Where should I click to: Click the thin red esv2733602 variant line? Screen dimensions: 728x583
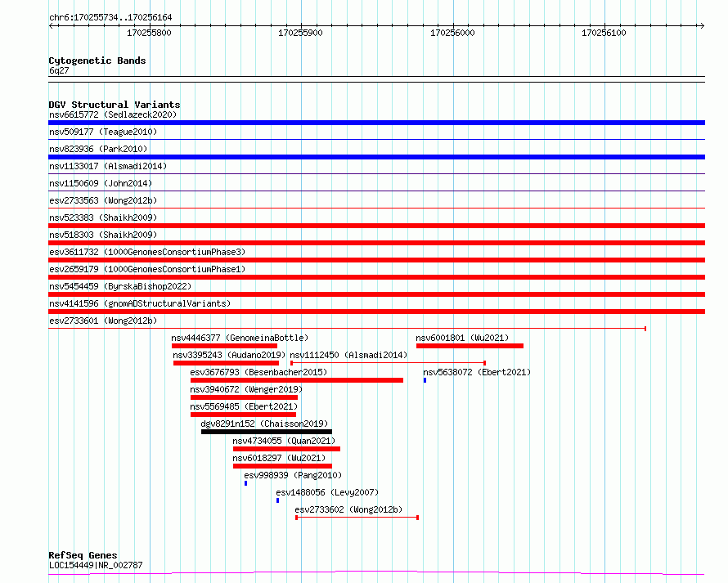pos(357,518)
